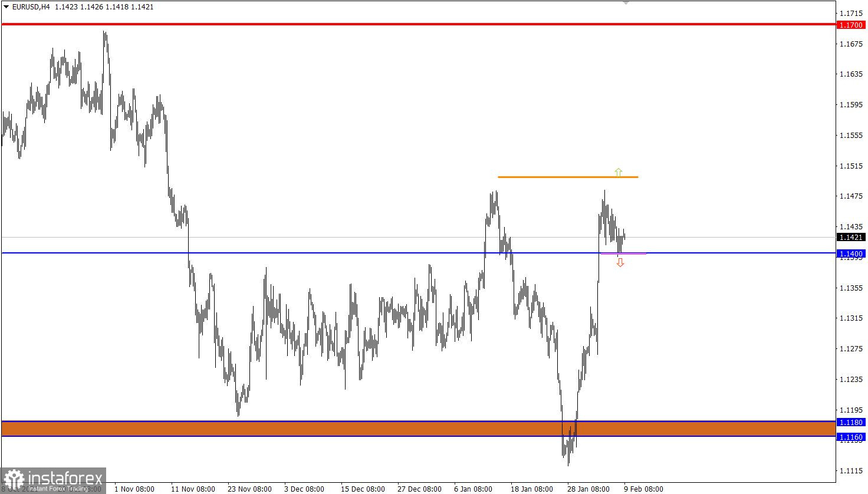Image resolution: width=868 pixels, height=494 pixels.
Task: Select the orange horizontal line near 1.1500
Action: pos(568,177)
